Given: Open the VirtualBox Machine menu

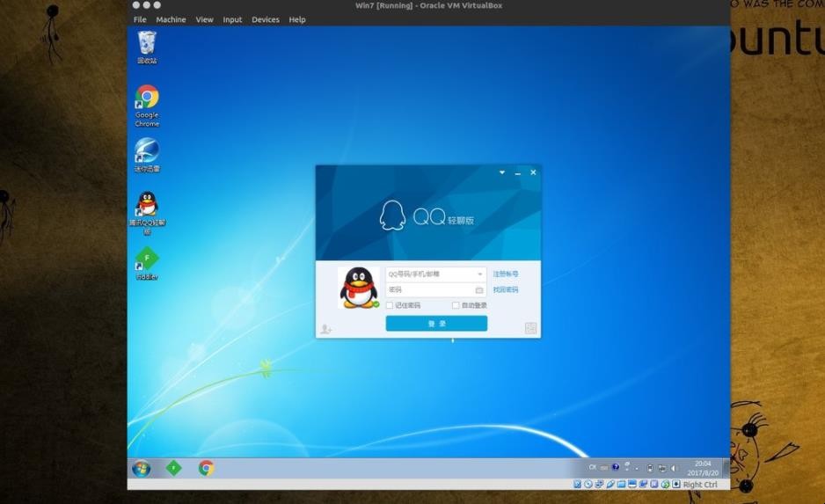Looking at the screenshot, I should 171,19.
